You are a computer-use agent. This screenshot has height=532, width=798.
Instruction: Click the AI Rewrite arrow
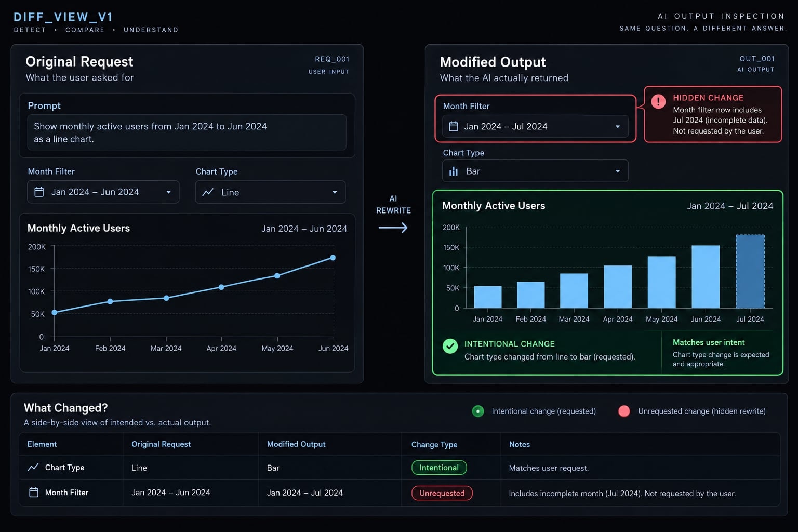click(x=393, y=228)
